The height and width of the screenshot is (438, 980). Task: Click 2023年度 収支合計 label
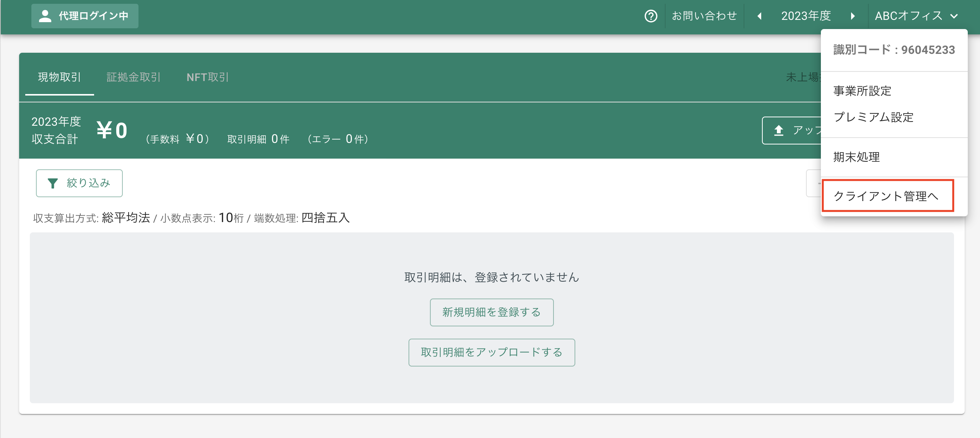56,130
